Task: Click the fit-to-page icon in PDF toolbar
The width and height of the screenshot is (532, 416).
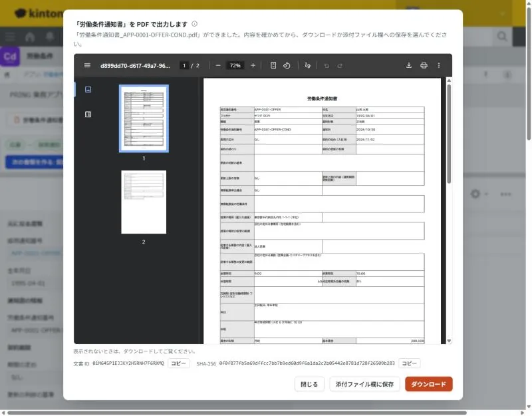Action: tap(273, 65)
